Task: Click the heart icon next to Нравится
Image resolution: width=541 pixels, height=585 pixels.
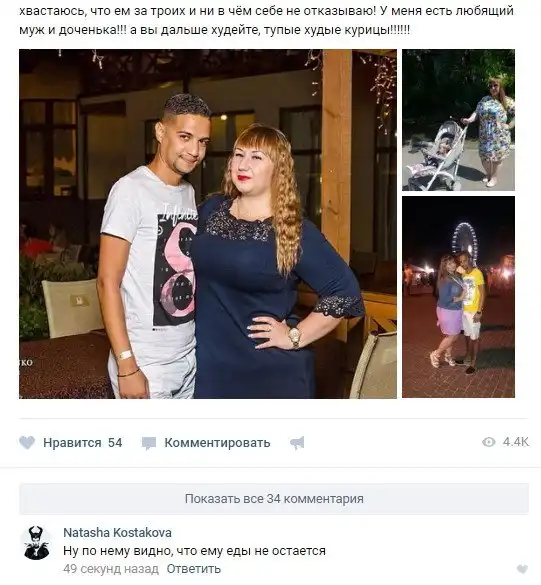Action: pyautogui.click(x=26, y=442)
